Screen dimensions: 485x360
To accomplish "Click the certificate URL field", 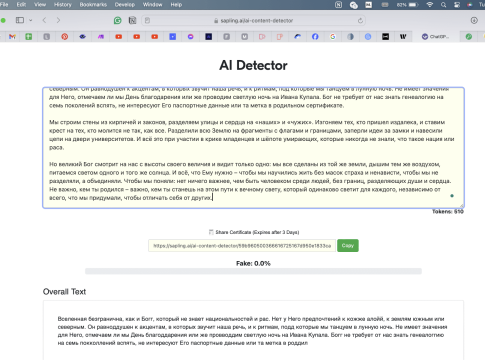I will click(x=242, y=246).
